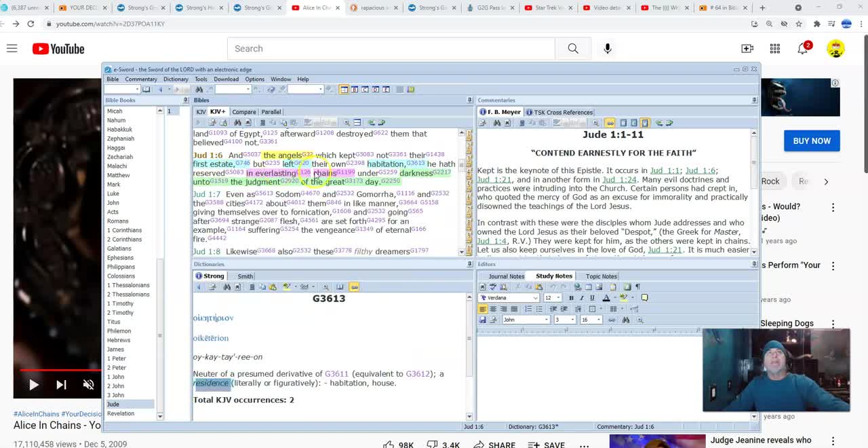The height and width of the screenshot is (448, 868).
Task: Switch to the Journal Notes tab
Action: pyautogui.click(x=506, y=276)
